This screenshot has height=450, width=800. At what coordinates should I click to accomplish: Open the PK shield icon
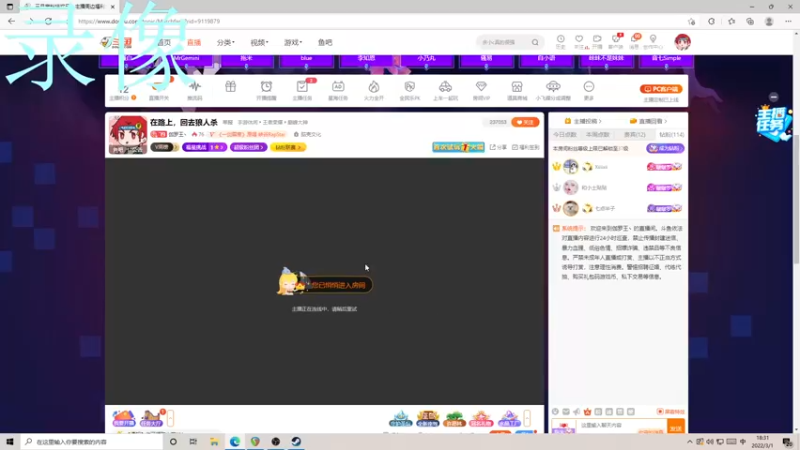coord(409,87)
